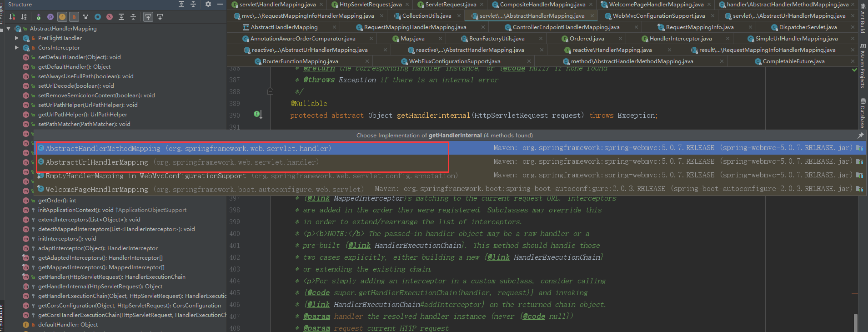This screenshot has width=868, height=332.
Task: Open the Maven Projects side panel
Action: [x=863, y=66]
